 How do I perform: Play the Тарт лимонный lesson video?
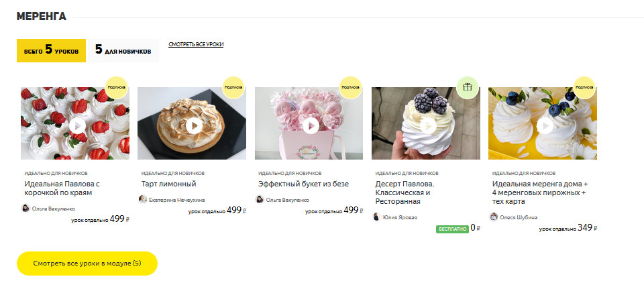pyautogui.click(x=195, y=125)
